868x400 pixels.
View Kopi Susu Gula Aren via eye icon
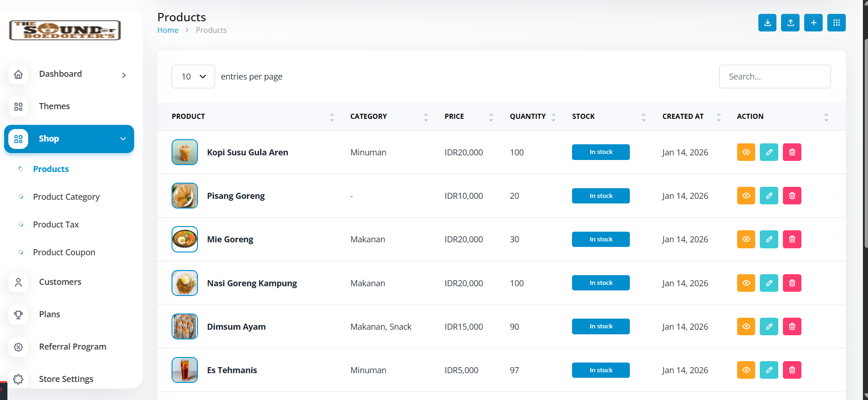pos(746,152)
